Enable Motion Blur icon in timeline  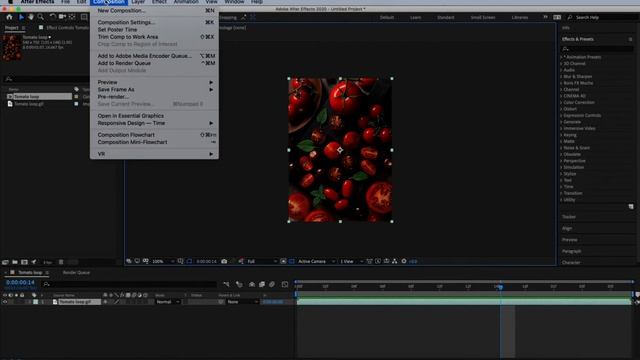pyautogui.click(x=272, y=284)
